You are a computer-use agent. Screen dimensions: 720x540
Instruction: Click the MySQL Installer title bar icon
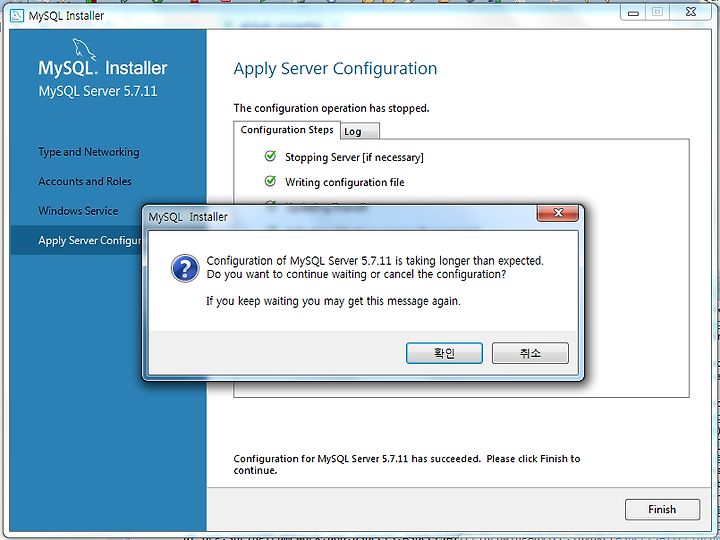[17, 16]
